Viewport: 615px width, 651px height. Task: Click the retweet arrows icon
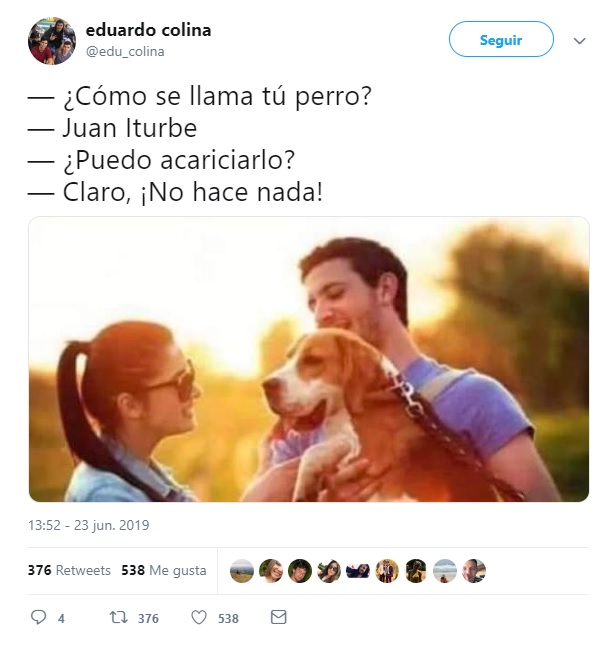118,617
